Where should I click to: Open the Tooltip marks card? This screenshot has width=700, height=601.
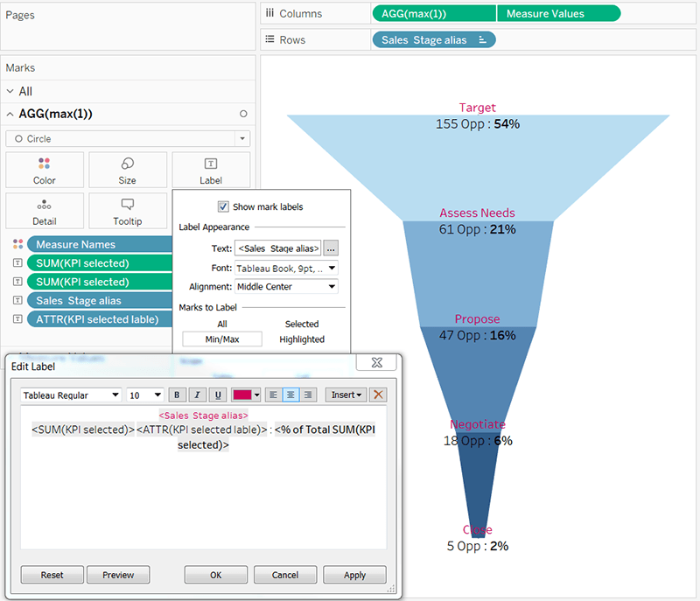pyautogui.click(x=128, y=211)
